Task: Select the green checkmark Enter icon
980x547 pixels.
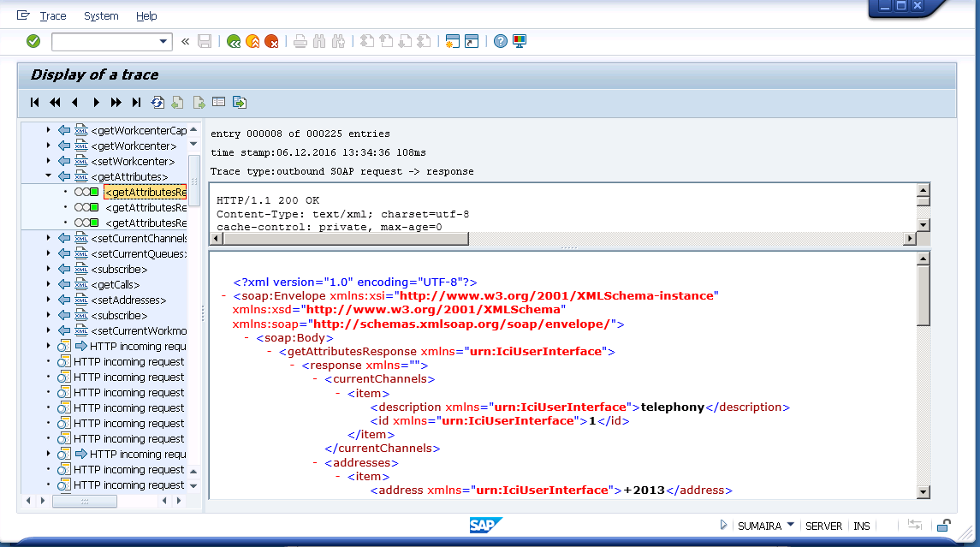Action: pyautogui.click(x=34, y=40)
